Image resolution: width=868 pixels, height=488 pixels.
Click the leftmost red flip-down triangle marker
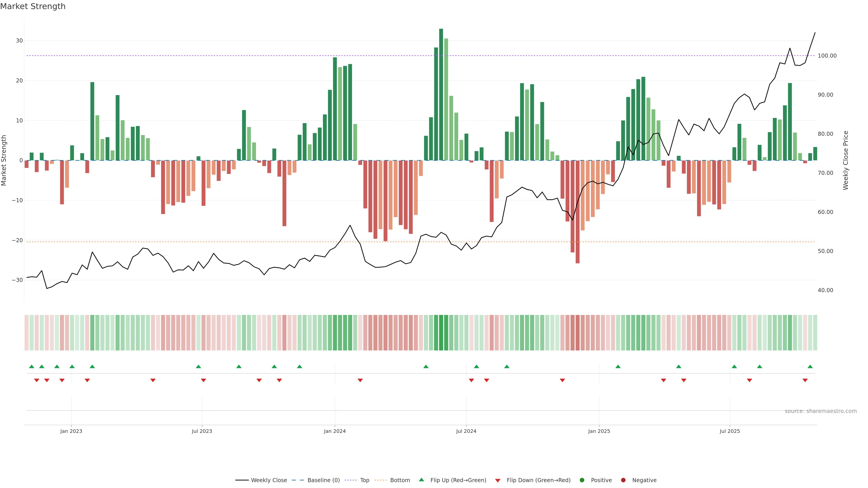[37, 380]
